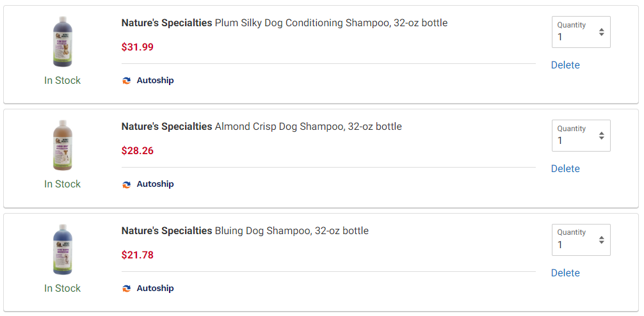644x316 pixels.
Task: Click quantity stepper arrows on Almond Crisp item
Action: pos(601,136)
